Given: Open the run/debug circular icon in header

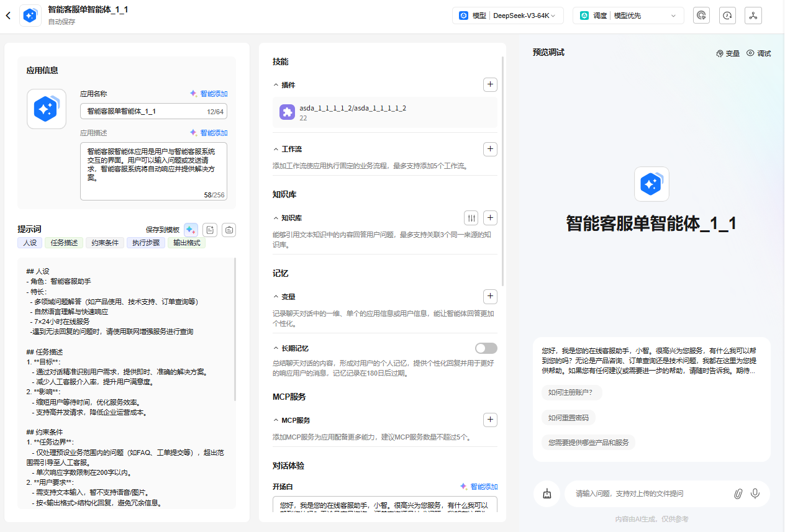Looking at the screenshot, I should tap(701, 16).
